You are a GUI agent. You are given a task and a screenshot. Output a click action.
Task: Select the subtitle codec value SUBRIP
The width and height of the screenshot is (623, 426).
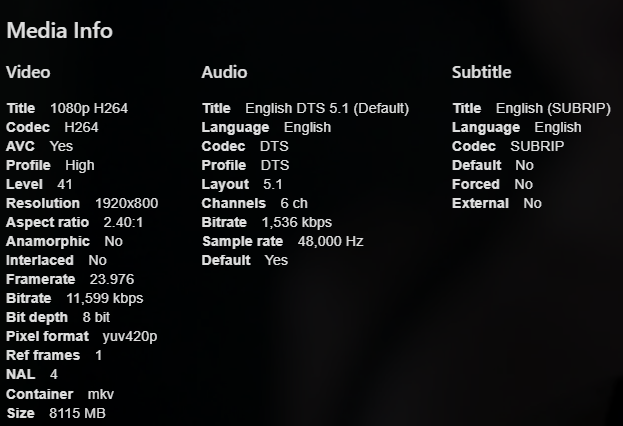click(537, 146)
